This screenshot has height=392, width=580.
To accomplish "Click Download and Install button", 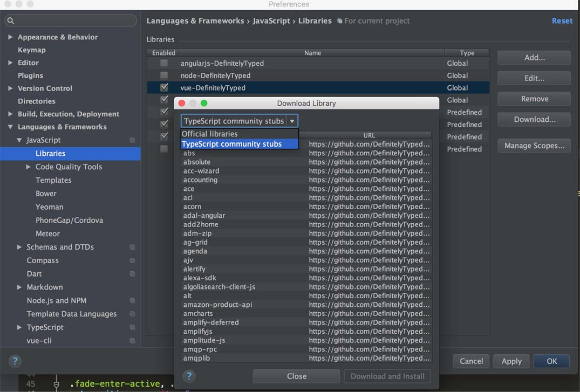I will coord(387,376).
